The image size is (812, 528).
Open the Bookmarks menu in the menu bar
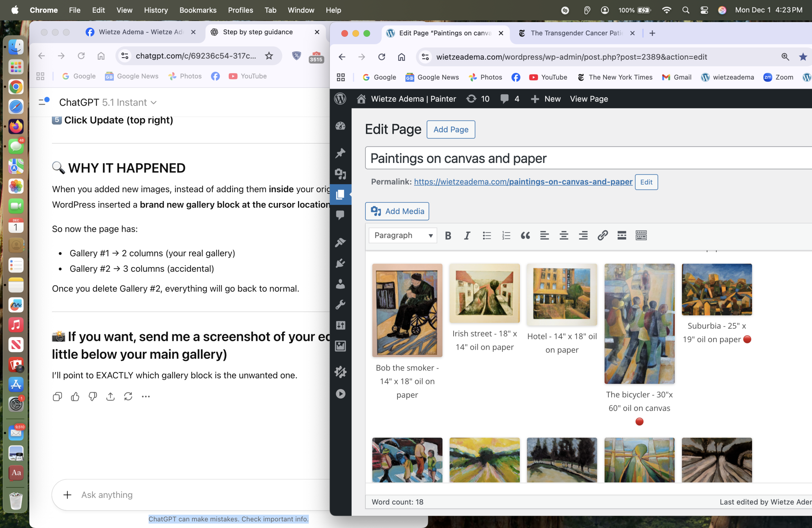(198, 10)
